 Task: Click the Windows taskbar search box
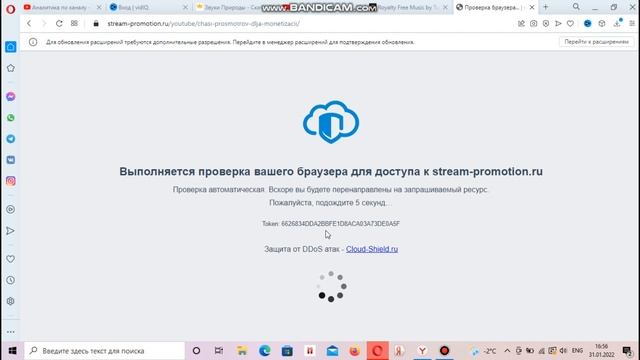point(104,351)
